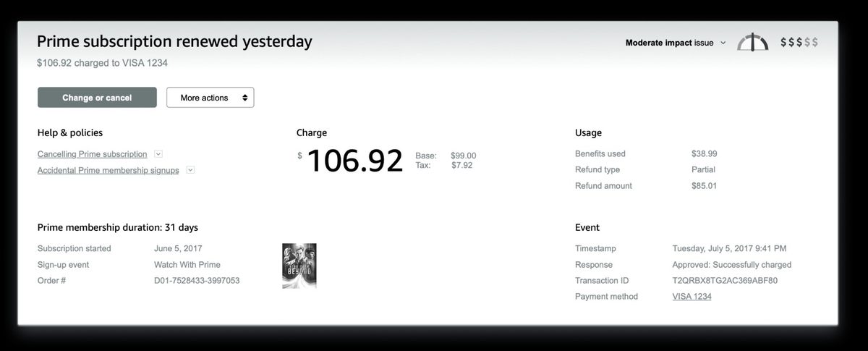Click the impact gauge meter icon

click(752, 43)
